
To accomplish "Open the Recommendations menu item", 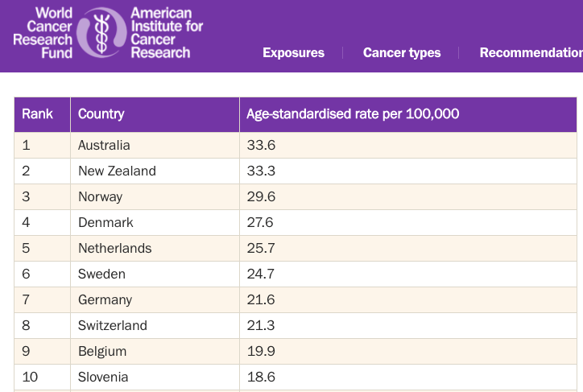I will click(x=531, y=53).
